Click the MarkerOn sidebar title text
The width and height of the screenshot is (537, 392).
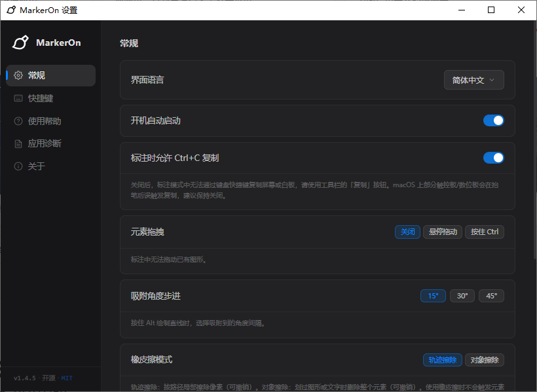(58, 43)
